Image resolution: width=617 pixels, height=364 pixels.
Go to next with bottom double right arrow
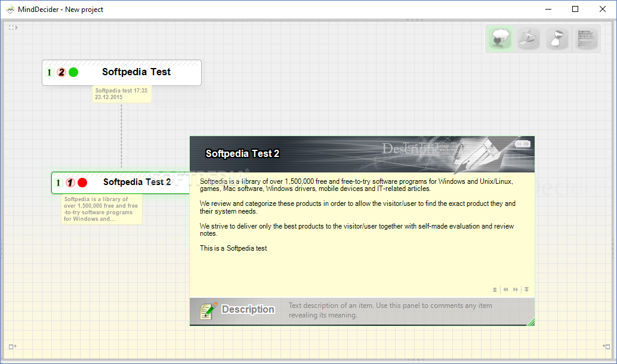(516, 289)
